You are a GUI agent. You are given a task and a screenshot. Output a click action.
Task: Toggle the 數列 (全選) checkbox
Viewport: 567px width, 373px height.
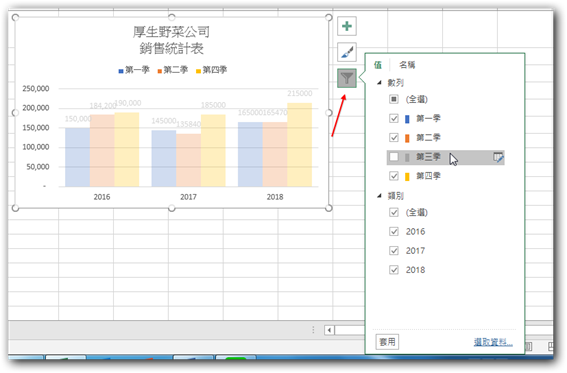point(394,99)
